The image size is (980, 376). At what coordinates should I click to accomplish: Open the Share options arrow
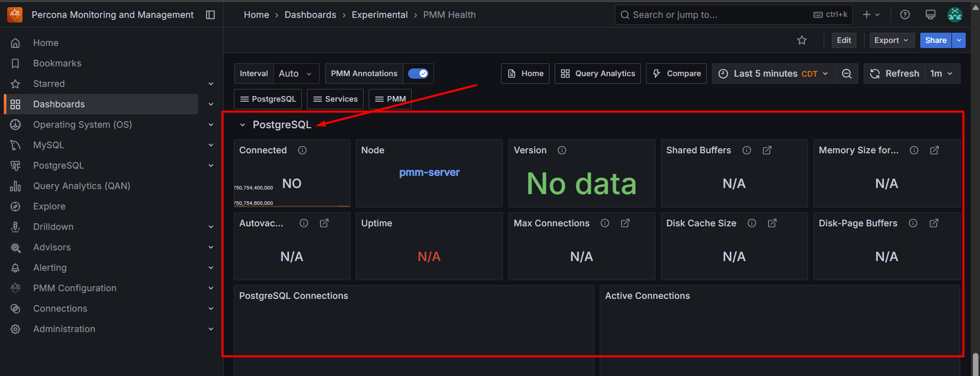click(x=959, y=40)
